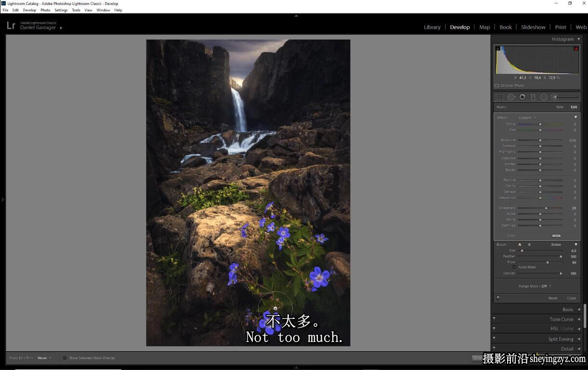Switch to the Print module

pyautogui.click(x=561, y=27)
